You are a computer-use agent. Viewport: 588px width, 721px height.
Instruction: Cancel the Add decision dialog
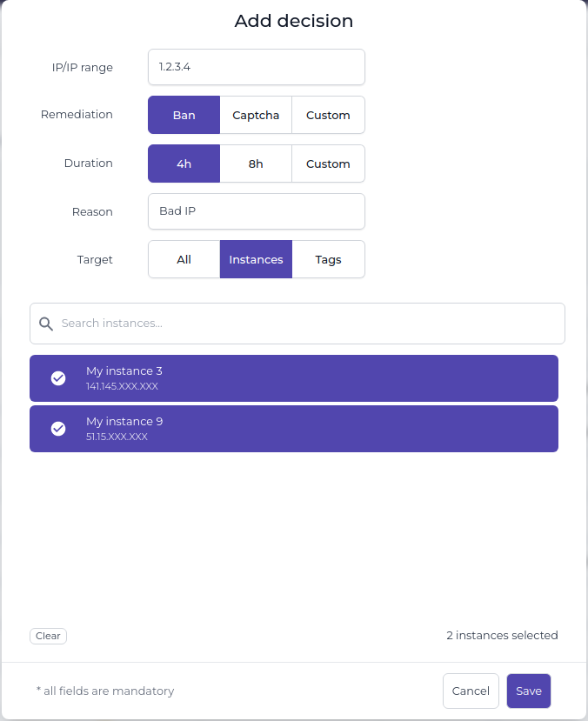[471, 691]
